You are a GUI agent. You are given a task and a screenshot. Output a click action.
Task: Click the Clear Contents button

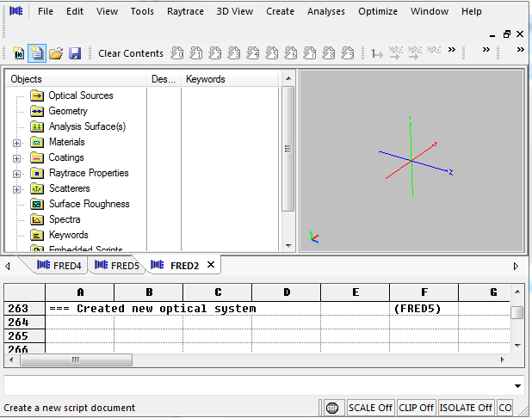coord(131,53)
